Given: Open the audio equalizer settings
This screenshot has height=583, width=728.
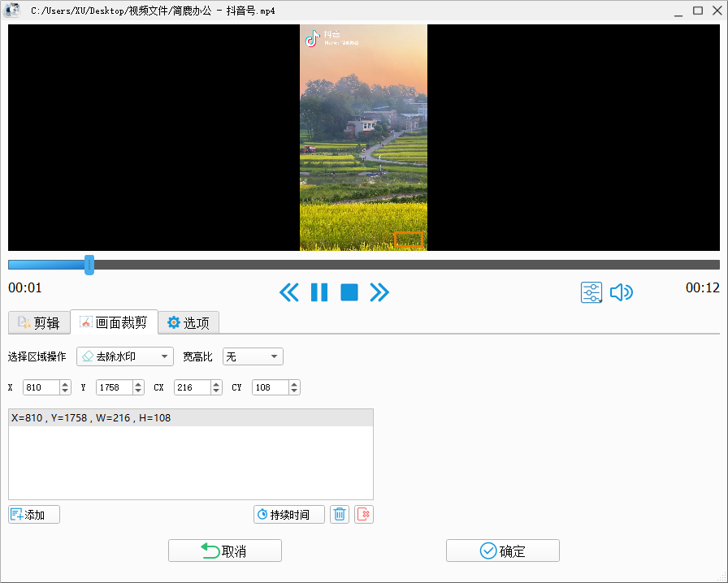Looking at the screenshot, I should click(x=591, y=292).
